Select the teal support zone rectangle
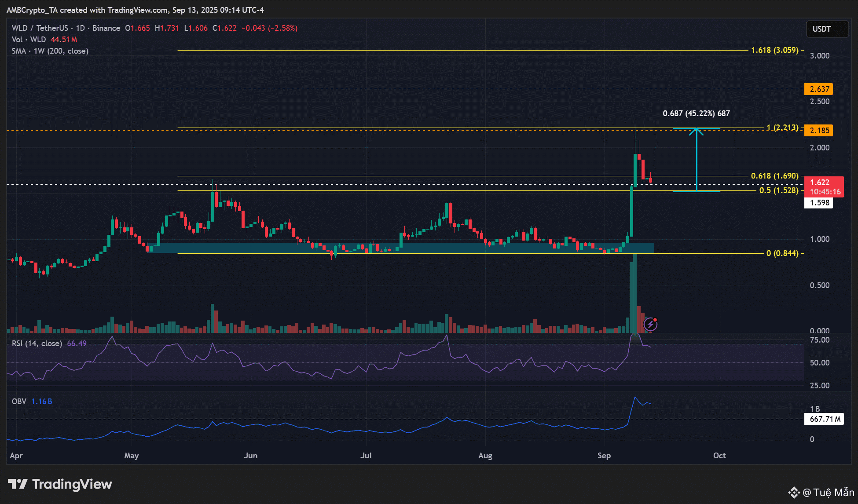Image resolution: width=858 pixels, height=504 pixels. [x=401, y=248]
